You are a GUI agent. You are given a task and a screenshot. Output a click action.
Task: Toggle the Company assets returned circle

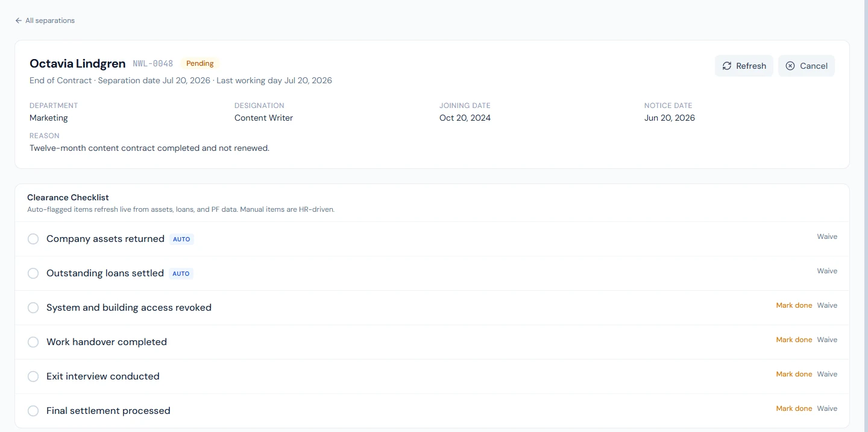point(33,239)
